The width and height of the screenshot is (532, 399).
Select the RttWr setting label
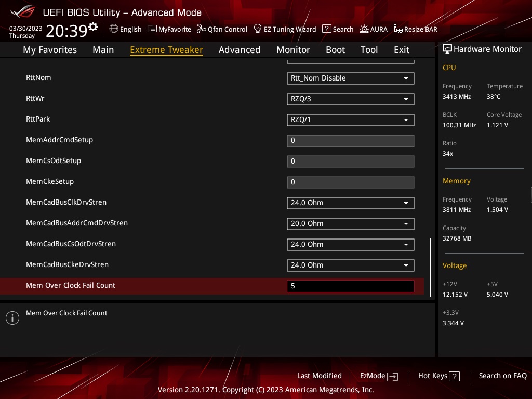pyautogui.click(x=35, y=98)
